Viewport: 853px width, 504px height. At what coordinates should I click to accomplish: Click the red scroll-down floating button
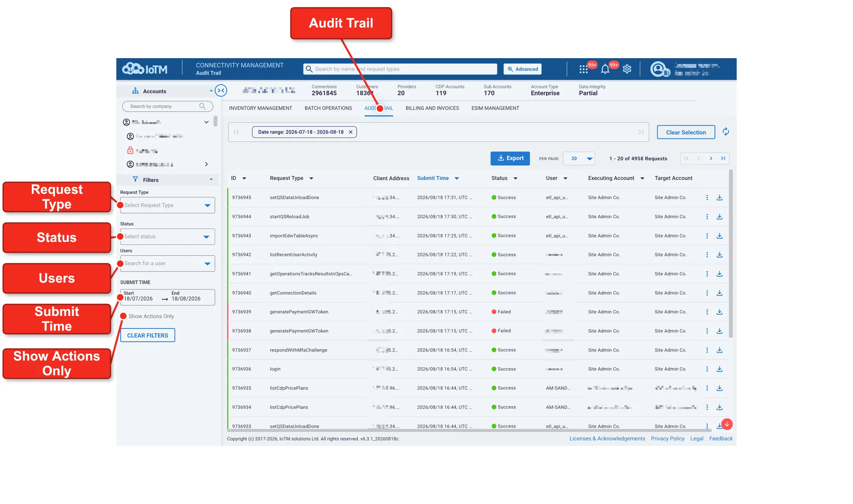point(727,424)
